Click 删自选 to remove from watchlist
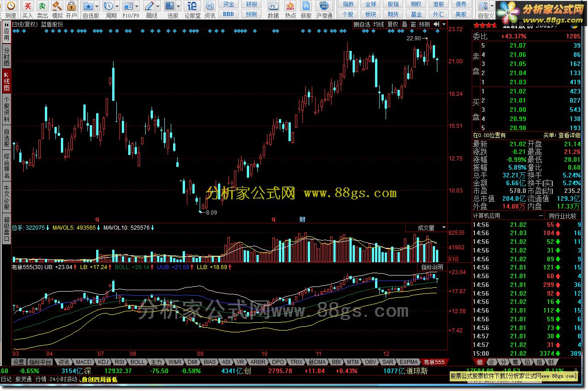 coord(362,24)
